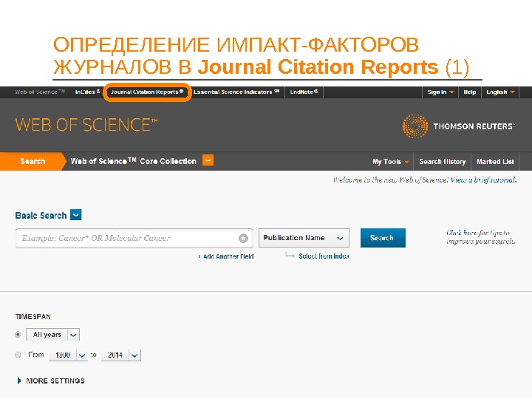Image resolution: width=532 pixels, height=399 pixels.
Task: Open the 2014 end year dropdown
Action: pyautogui.click(x=120, y=355)
